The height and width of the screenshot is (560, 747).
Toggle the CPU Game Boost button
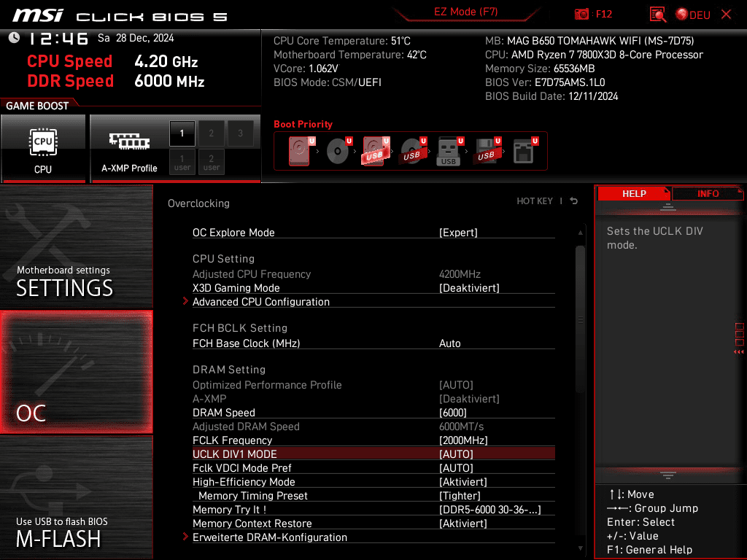tap(43, 149)
